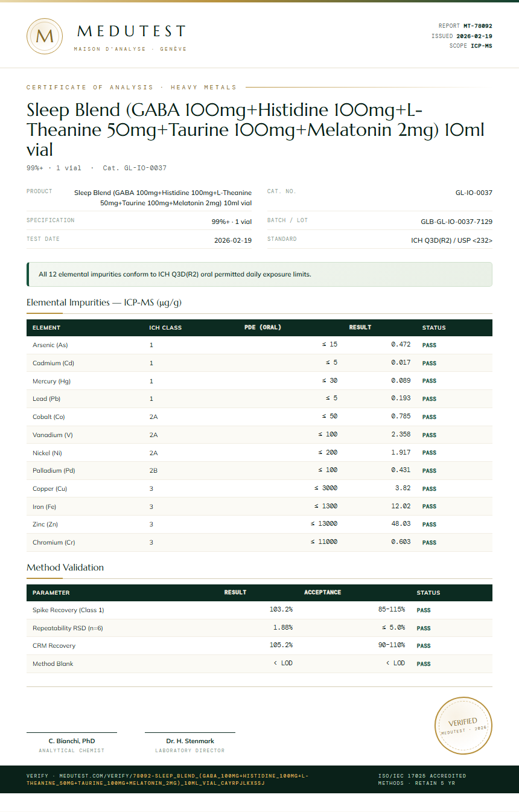Screen dimensions: 519x812
Task: Click the conformity summary banner text
Action: tap(175, 274)
